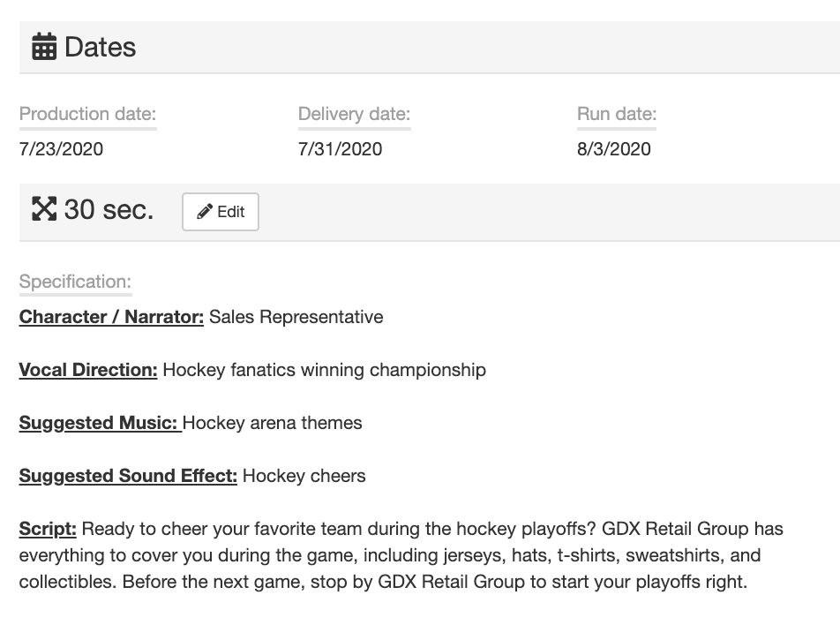Click the calendar icon beside Dates

pos(44,47)
